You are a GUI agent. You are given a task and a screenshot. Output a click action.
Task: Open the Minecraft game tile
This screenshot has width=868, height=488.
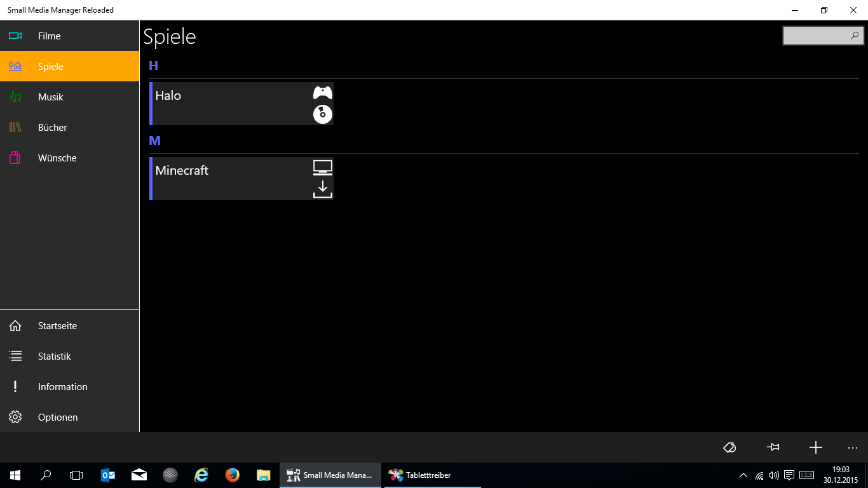click(x=241, y=179)
